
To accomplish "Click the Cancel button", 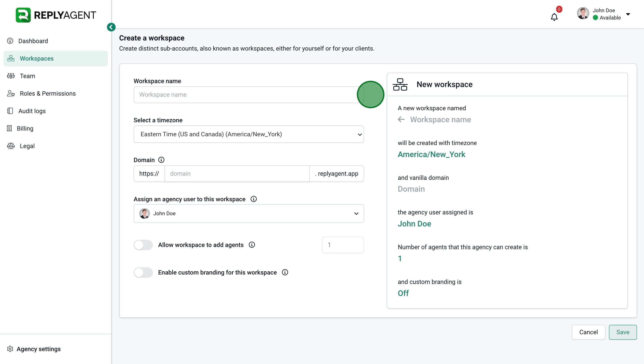I will [x=588, y=332].
